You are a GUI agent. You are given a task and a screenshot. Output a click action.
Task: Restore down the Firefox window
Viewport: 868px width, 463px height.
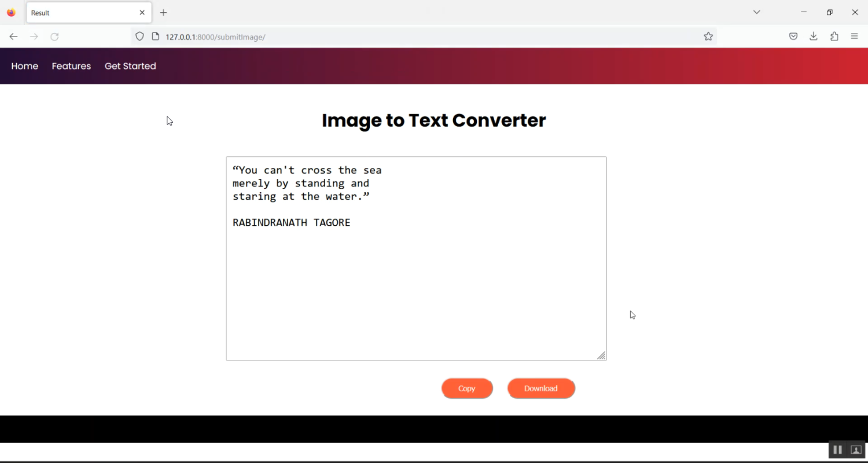click(x=829, y=12)
